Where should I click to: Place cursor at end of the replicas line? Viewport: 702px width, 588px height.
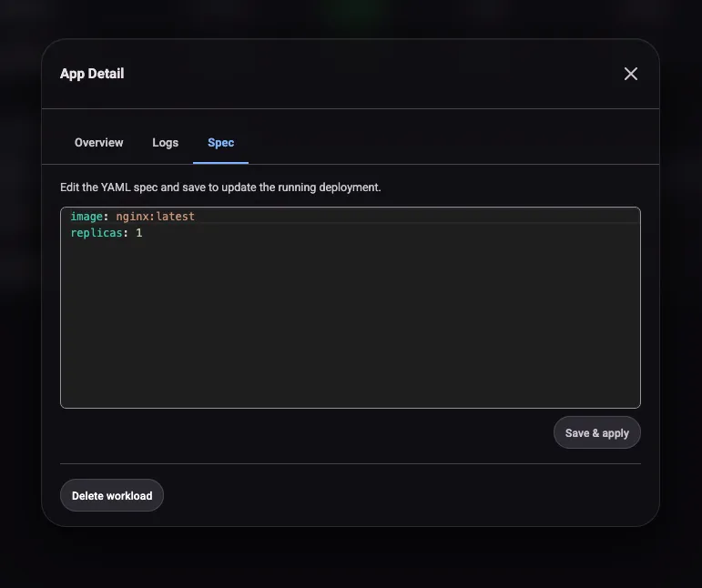pos(145,233)
